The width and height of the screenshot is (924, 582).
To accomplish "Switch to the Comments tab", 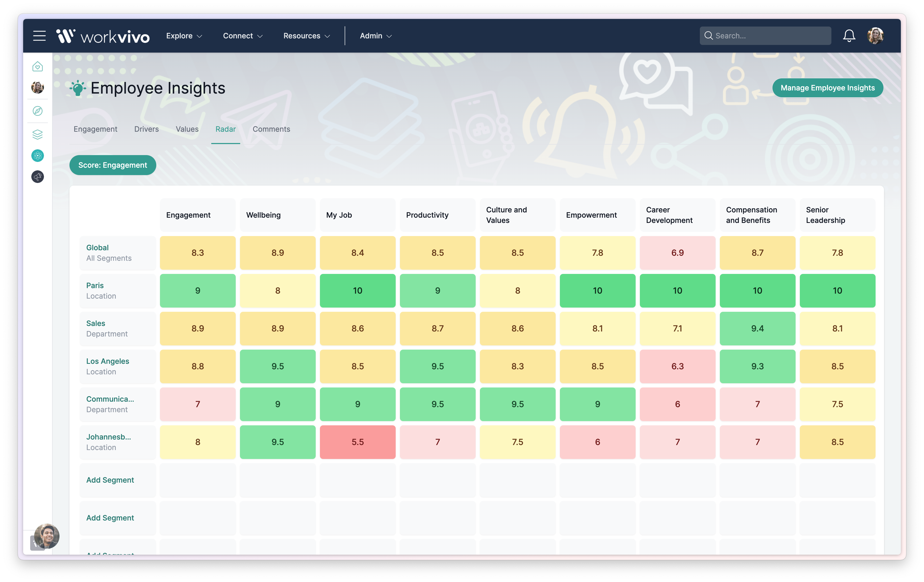I will (x=271, y=129).
